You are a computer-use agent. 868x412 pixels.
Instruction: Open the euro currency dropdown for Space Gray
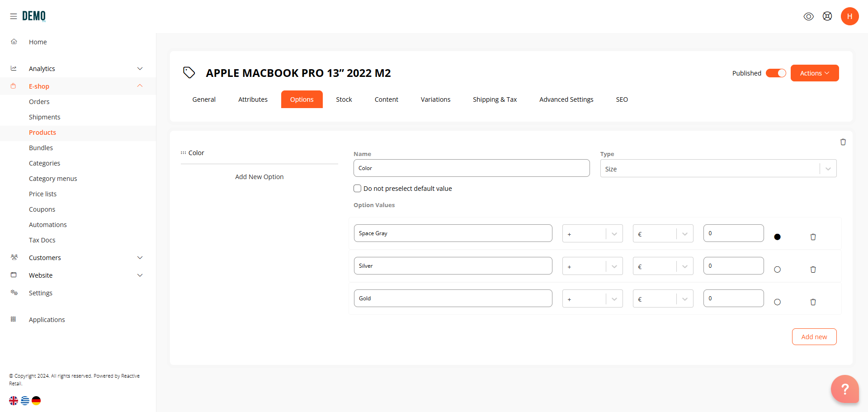pyautogui.click(x=663, y=233)
